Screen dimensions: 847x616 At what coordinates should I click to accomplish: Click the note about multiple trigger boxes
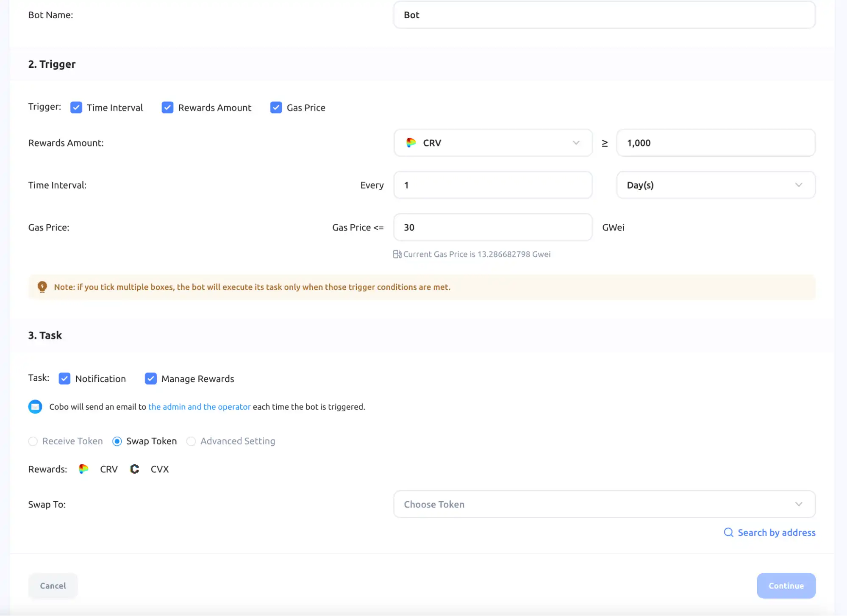pyautogui.click(x=252, y=287)
